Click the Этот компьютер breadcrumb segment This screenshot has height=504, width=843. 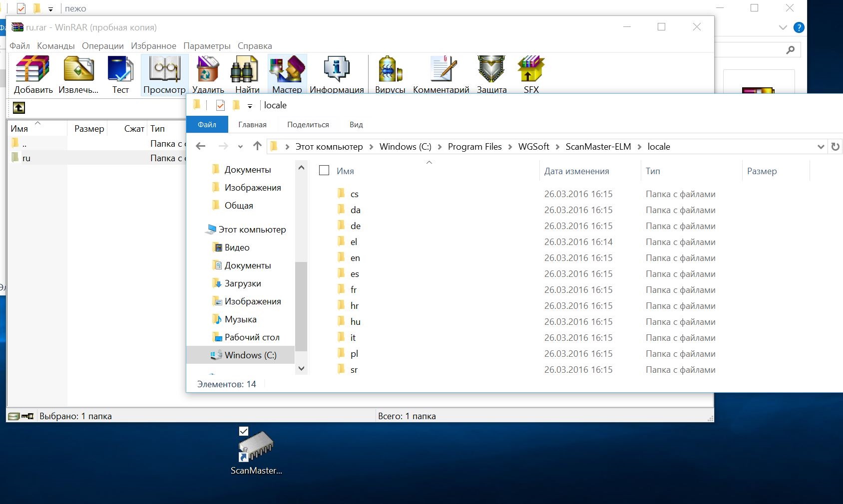[x=329, y=147]
